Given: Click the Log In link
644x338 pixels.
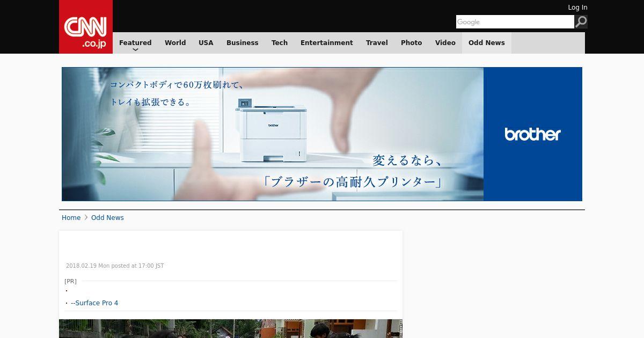Looking at the screenshot, I should click(577, 8).
